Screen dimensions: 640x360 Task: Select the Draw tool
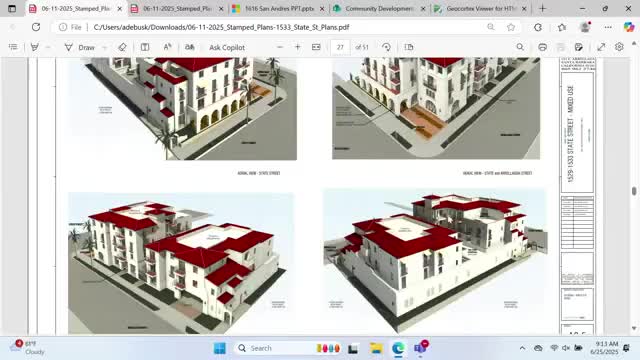coord(80,47)
